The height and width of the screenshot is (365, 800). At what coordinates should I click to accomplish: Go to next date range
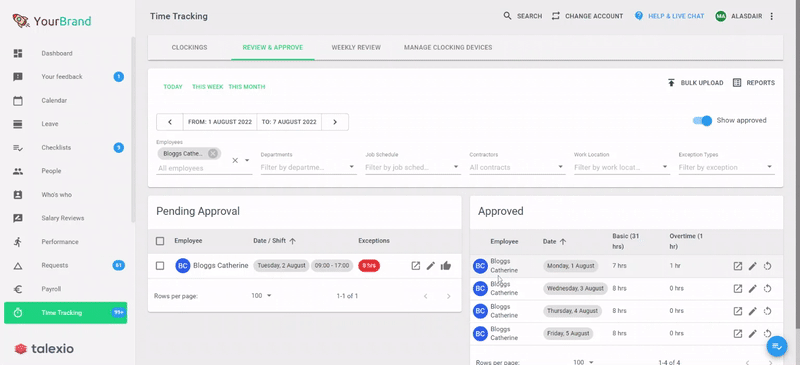pos(335,122)
